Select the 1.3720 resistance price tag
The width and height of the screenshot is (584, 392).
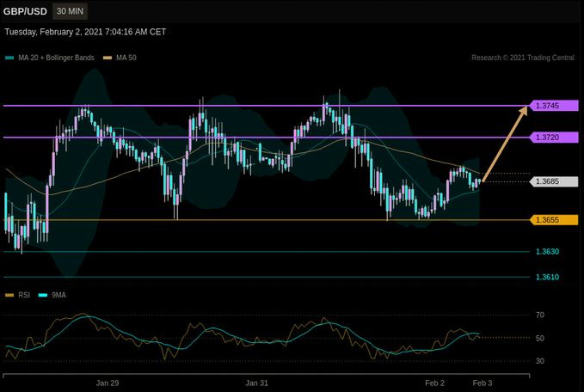tap(554, 138)
